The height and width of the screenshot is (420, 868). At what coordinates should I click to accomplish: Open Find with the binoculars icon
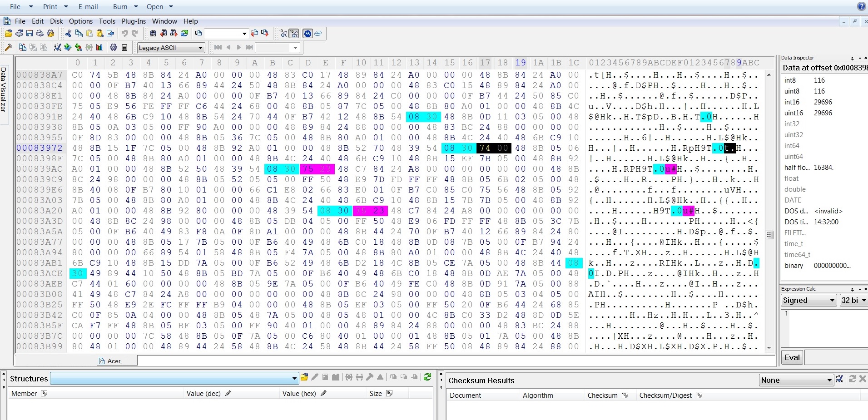(x=153, y=33)
